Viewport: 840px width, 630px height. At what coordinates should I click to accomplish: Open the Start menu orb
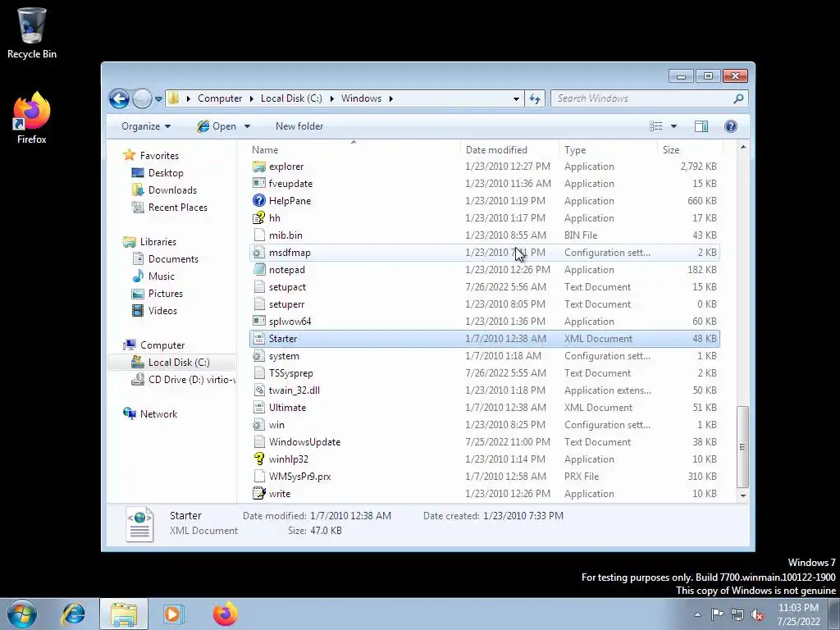(22, 614)
